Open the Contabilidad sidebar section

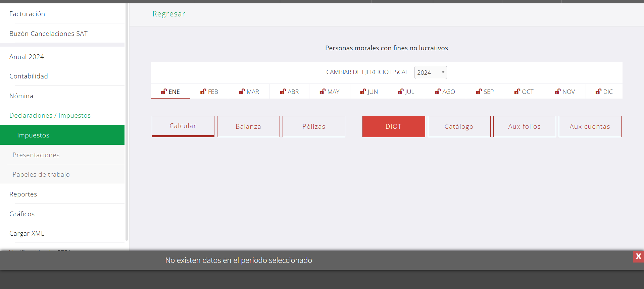point(29,76)
